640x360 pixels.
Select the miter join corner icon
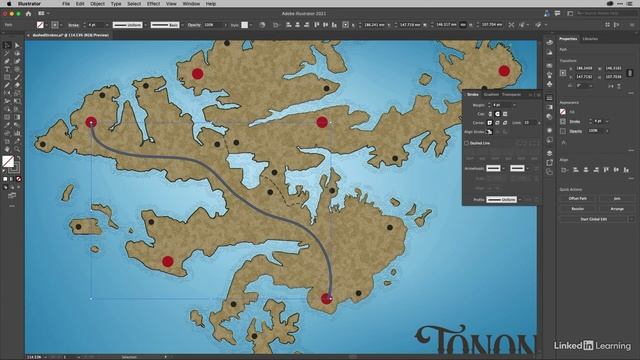pos(490,123)
